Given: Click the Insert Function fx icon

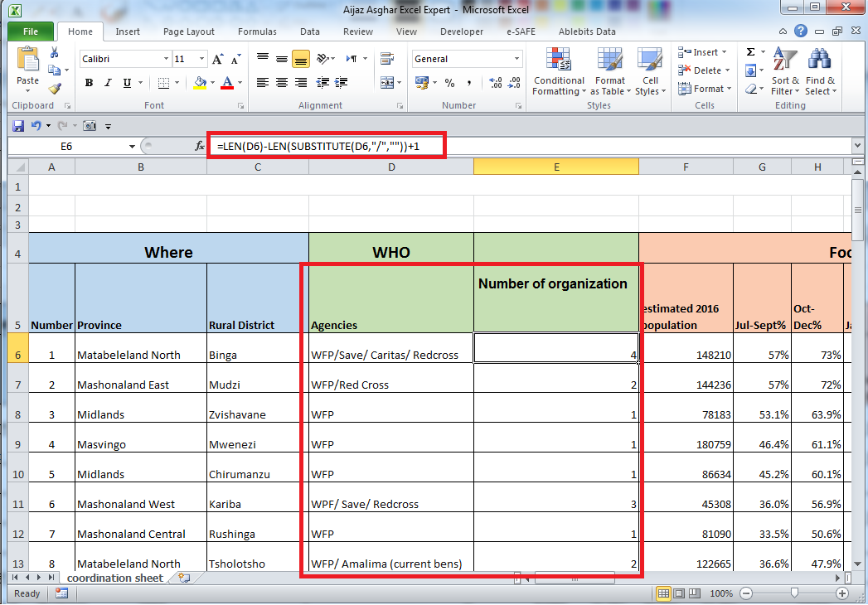Looking at the screenshot, I should 198,144.
